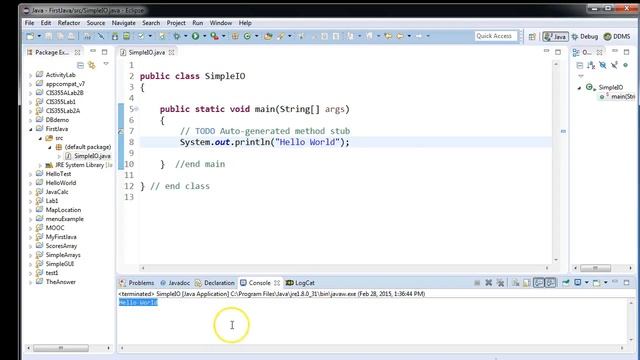Open the New file dropdown arrow
The height and width of the screenshot is (360, 640).
[x=39, y=36]
